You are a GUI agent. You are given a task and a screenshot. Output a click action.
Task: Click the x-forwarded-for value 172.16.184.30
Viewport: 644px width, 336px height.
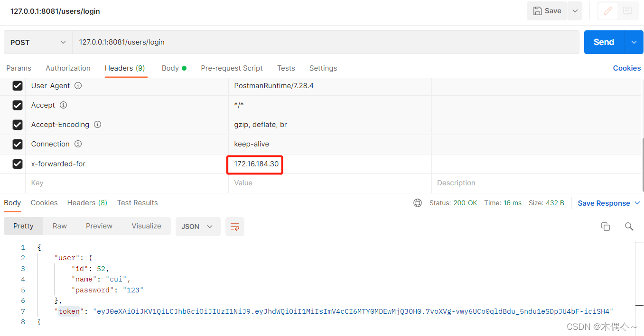pyautogui.click(x=256, y=164)
